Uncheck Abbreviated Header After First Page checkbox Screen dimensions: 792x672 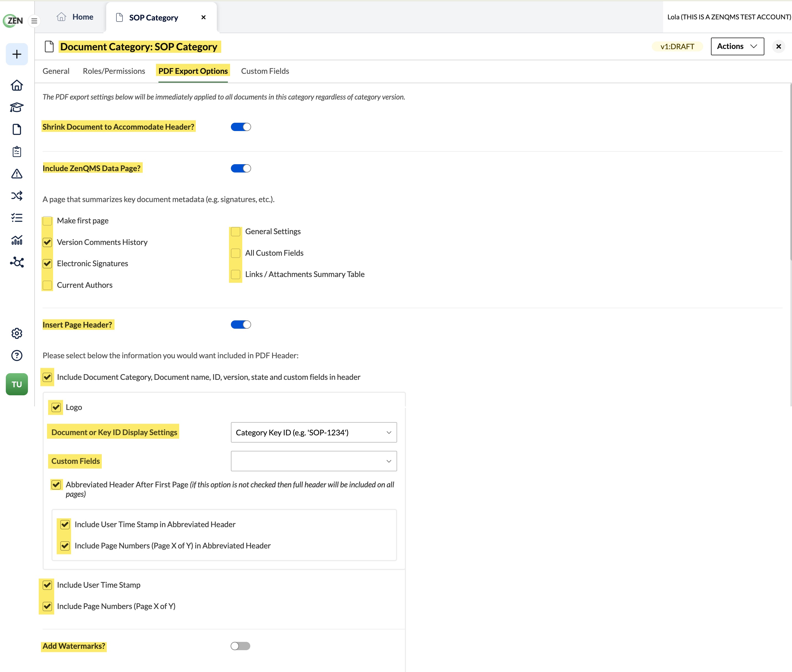[56, 485]
